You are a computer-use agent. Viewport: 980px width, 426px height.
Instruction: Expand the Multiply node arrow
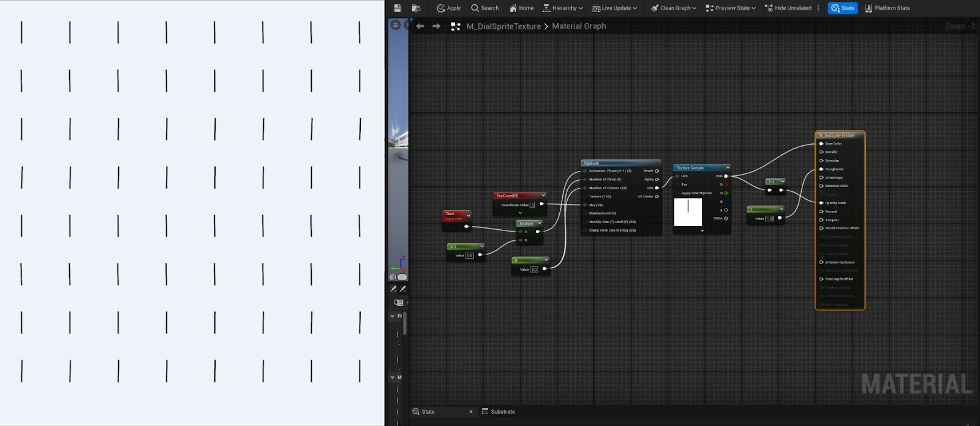[x=539, y=223]
